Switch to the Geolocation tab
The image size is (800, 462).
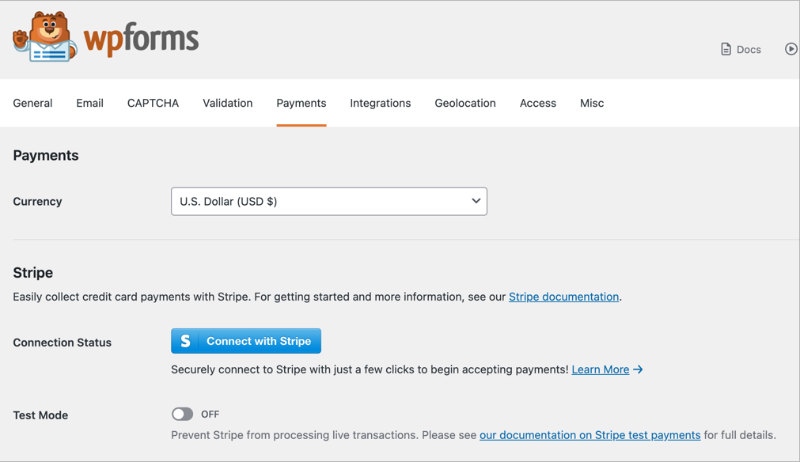tap(465, 103)
